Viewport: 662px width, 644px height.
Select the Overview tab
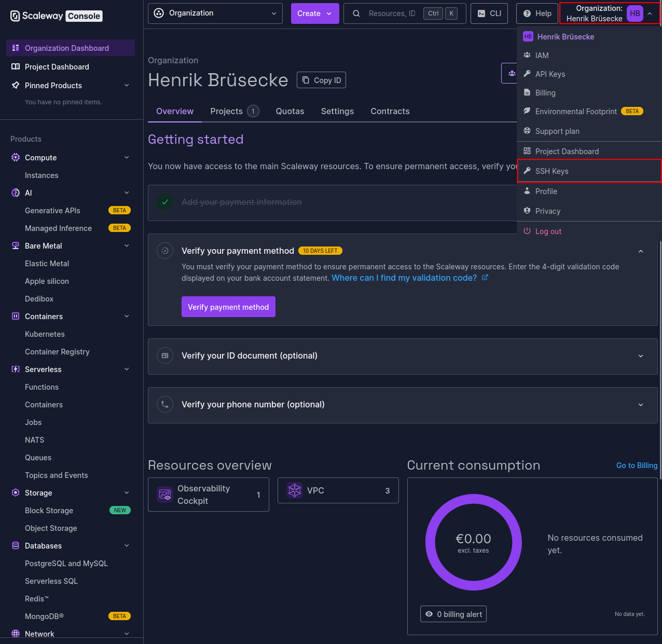point(175,111)
